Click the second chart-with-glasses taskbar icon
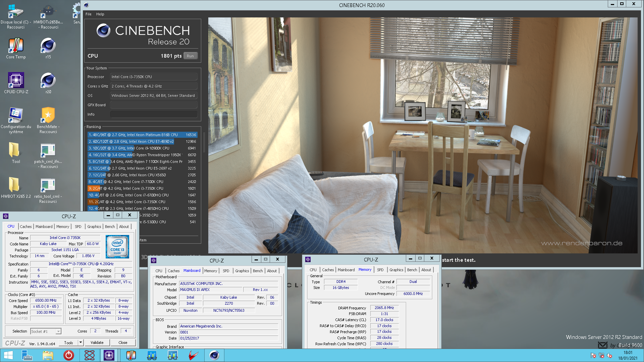 pyautogui.click(x=173, y=355)
